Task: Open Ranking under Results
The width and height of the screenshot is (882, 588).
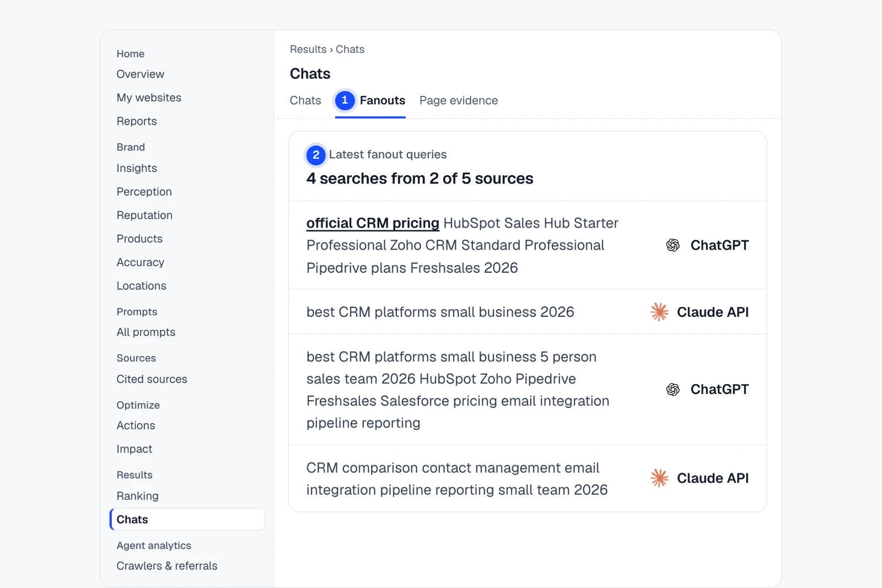Action: 137,496
